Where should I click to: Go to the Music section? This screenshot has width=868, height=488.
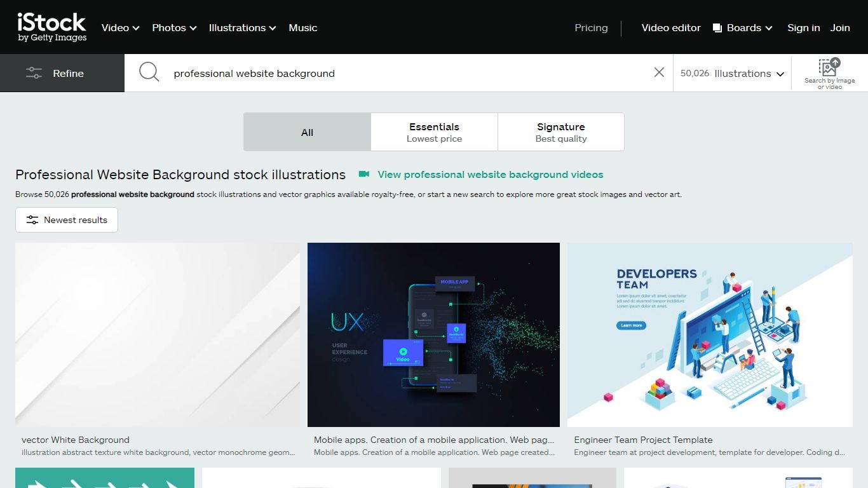302,27
